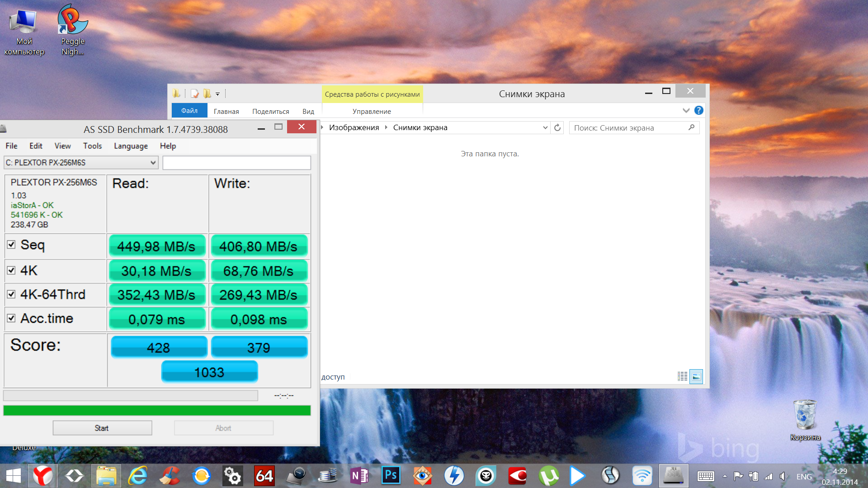Disable the Acc.time test checkbox
This screenshot has width=868, height=488.
(x=11, y=318)
